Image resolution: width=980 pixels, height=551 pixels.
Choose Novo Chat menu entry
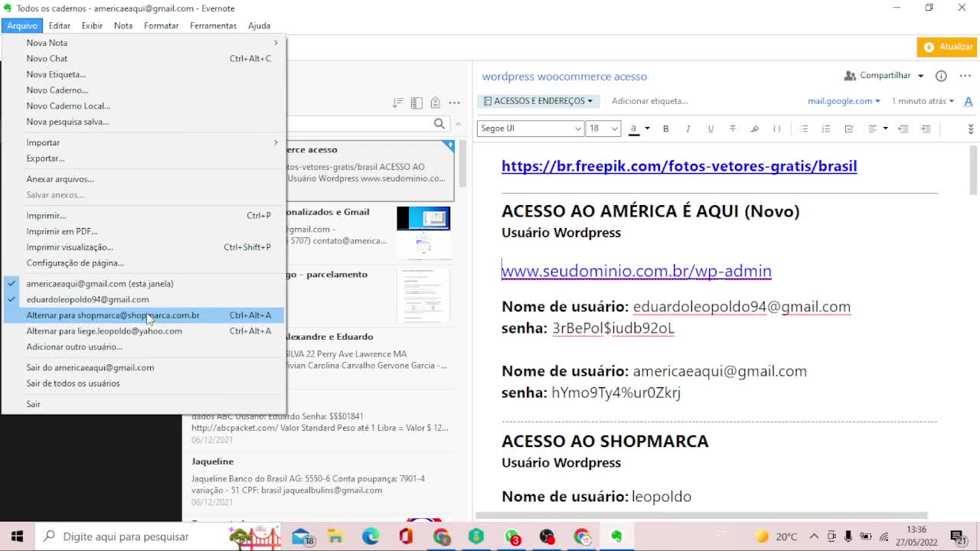click(x=143, y=59)
